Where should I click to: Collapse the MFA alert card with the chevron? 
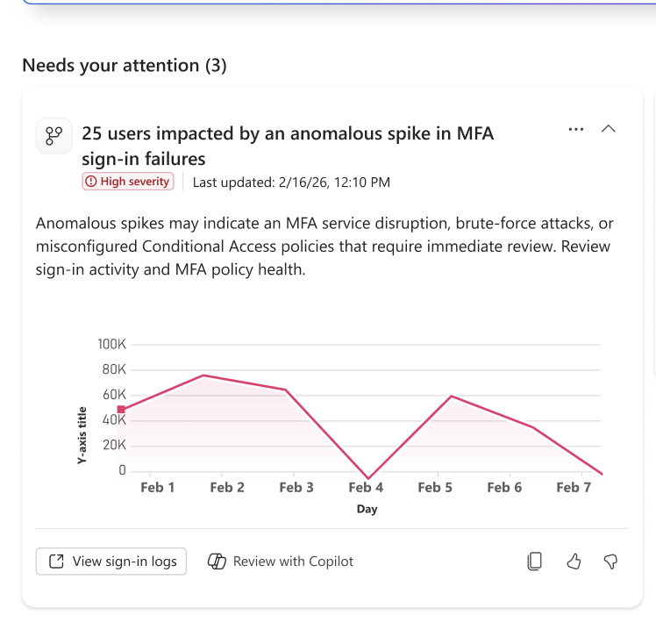coord(608,129)
